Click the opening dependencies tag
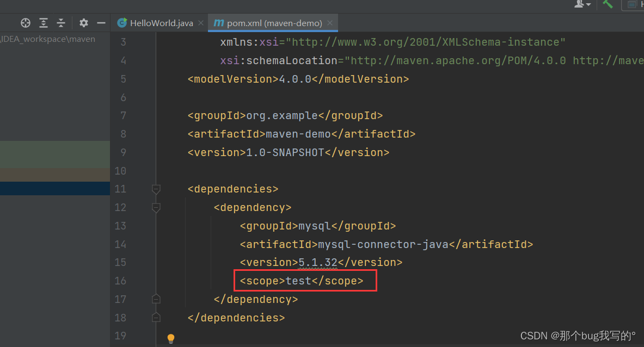The height and width of the screenshot is (347, 644). pyautogui.click(x=233, y=189)
